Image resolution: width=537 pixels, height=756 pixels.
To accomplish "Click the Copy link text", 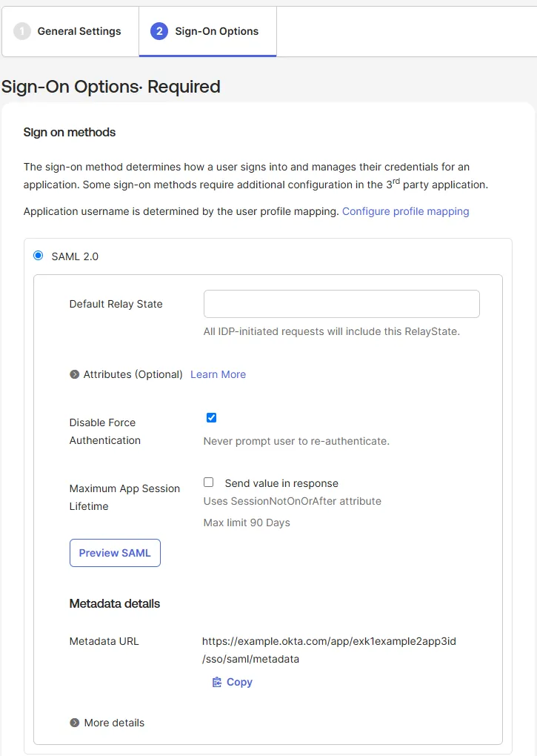I will [x=239, y=682].
